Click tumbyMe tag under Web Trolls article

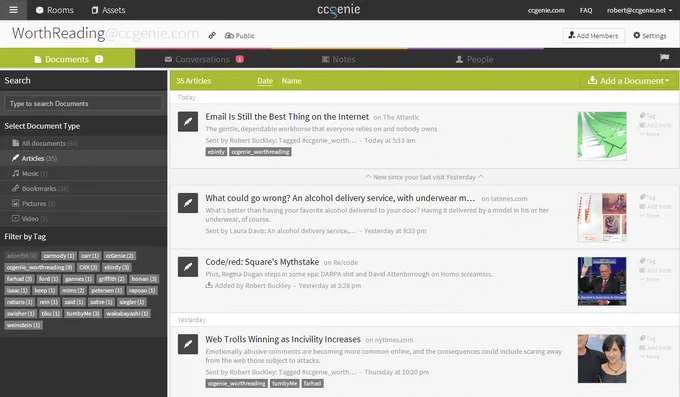284,384
